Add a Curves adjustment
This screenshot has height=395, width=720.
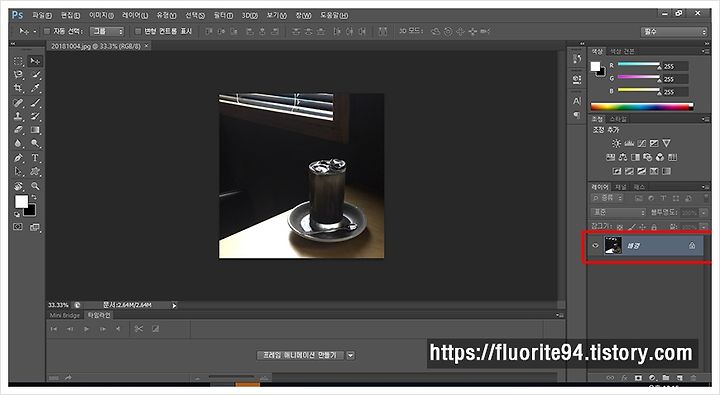click(x=641, y=143)
